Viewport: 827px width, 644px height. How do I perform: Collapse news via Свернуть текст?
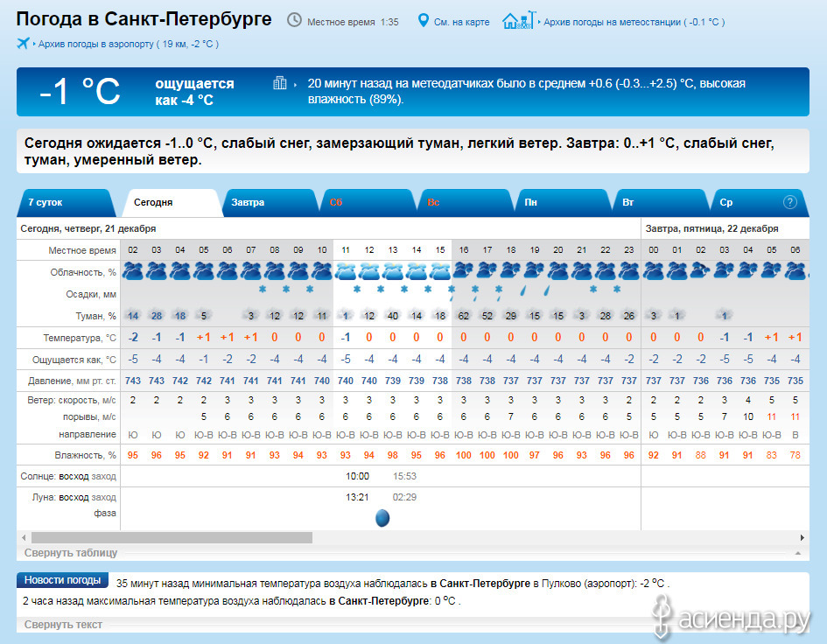pos(63,625)
